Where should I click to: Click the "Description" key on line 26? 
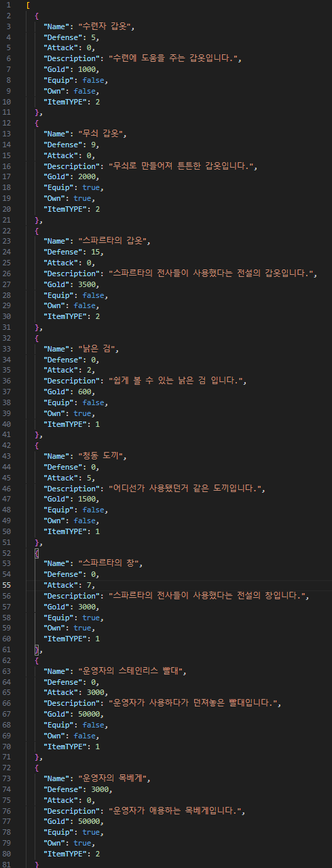[x=73, y=273]
